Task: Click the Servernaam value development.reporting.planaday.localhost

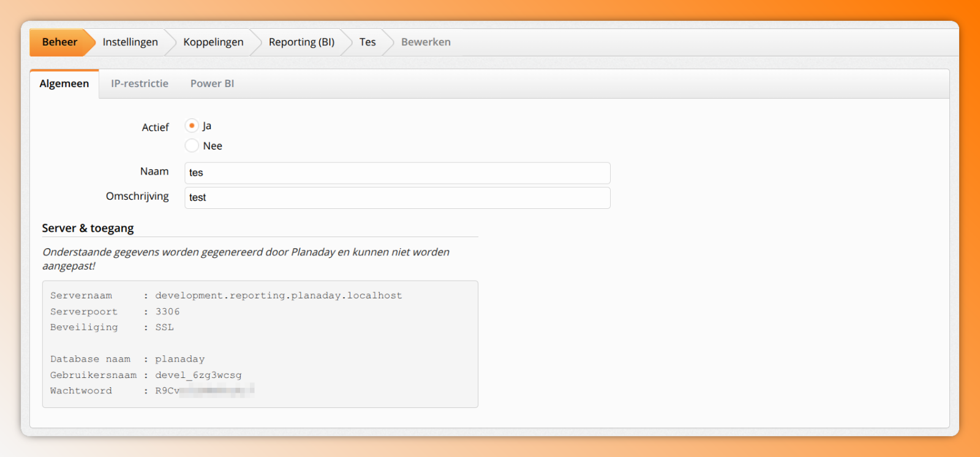Action: [x=279, y=295]
